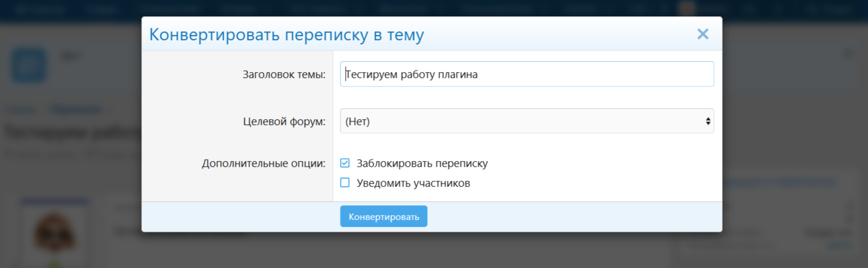868x268 pixels.
Task: Click the Заблокировать переписку label text
Action: (422, 163)
